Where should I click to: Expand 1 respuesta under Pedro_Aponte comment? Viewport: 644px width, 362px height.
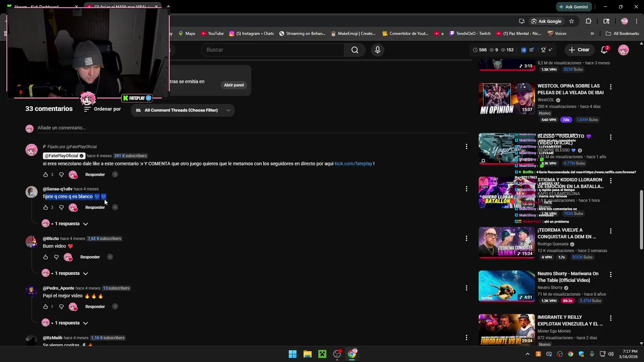click(71, 323)
